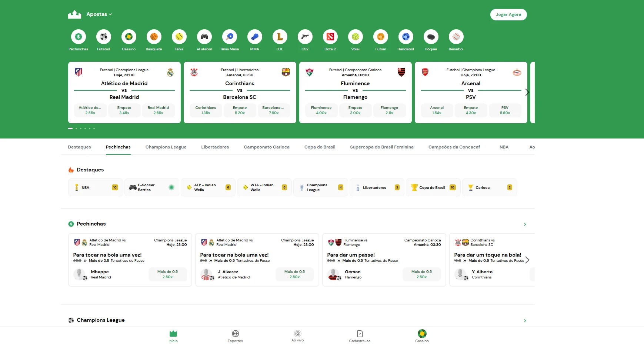Pick Mbappe Mais de 0.5 at 2.50x
This screenshot has width=644, height=344.
click(x=167, y=274)
